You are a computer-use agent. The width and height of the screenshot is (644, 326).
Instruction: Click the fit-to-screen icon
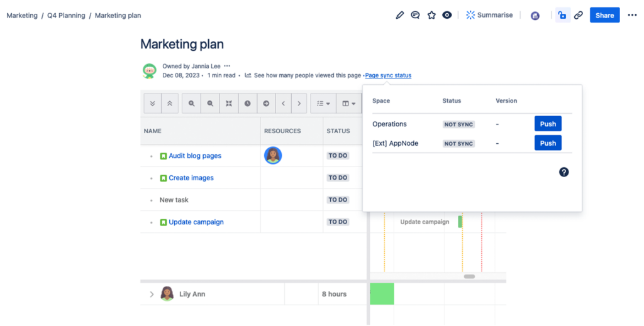229,104
